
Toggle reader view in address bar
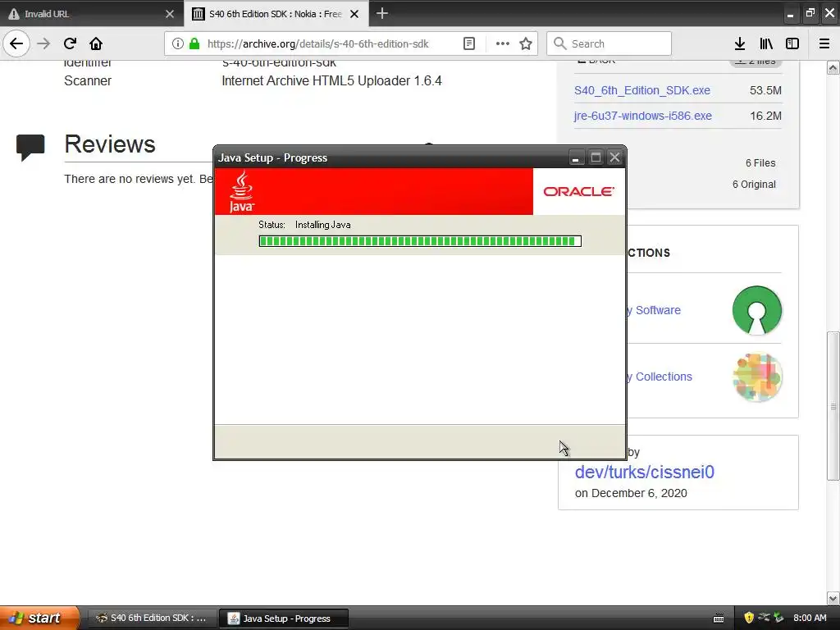click(x=468, y=43)
